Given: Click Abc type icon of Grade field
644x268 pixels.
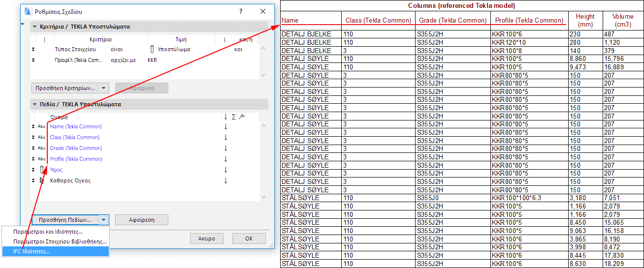Looking at the screenshot, I should tap(42, 148).
